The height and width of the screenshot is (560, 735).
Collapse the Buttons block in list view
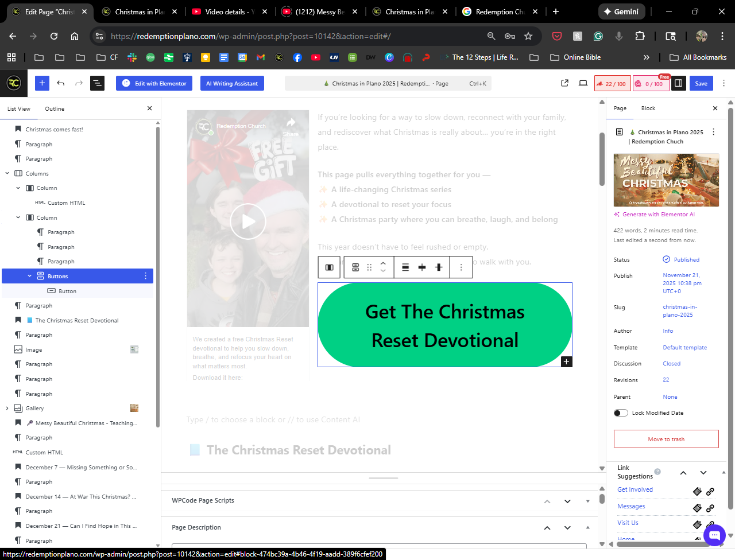(x=30, y=276)
